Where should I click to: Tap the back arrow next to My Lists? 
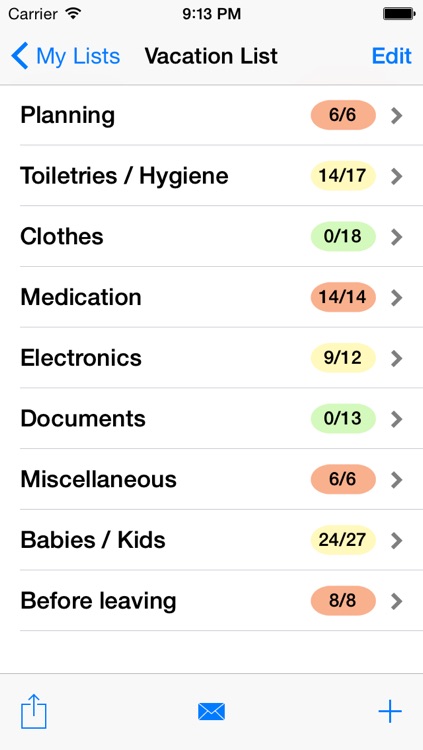pyautogui.click(x=20, y=56)
